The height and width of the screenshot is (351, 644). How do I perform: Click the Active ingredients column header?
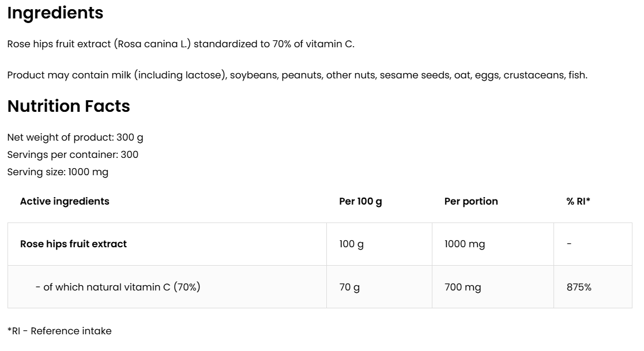coord(65,201)
